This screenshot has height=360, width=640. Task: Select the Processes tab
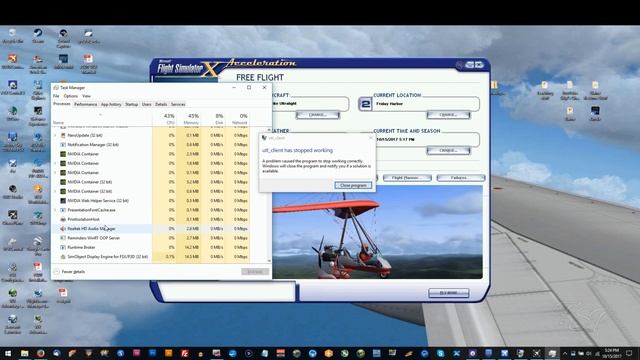click(x=62, y=104)
